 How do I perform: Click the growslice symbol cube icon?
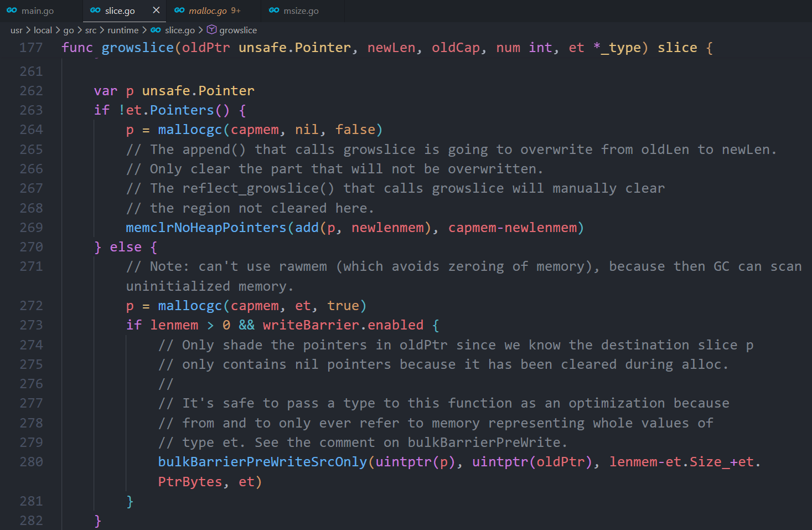(211, 29)
